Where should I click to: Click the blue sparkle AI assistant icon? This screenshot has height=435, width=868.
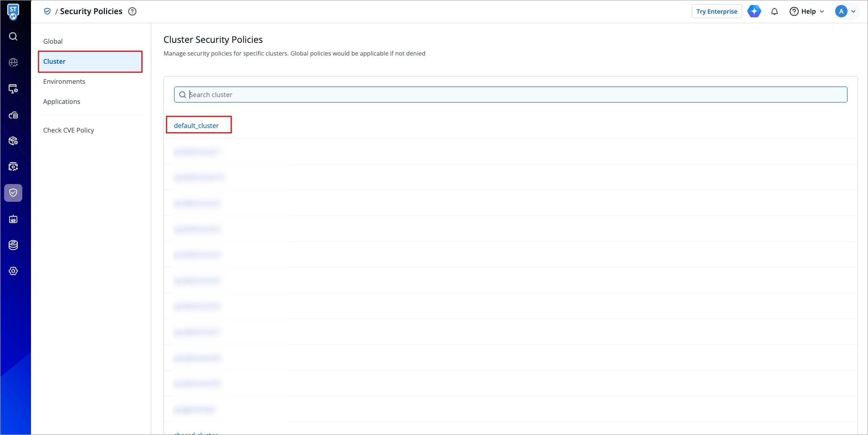754,11
